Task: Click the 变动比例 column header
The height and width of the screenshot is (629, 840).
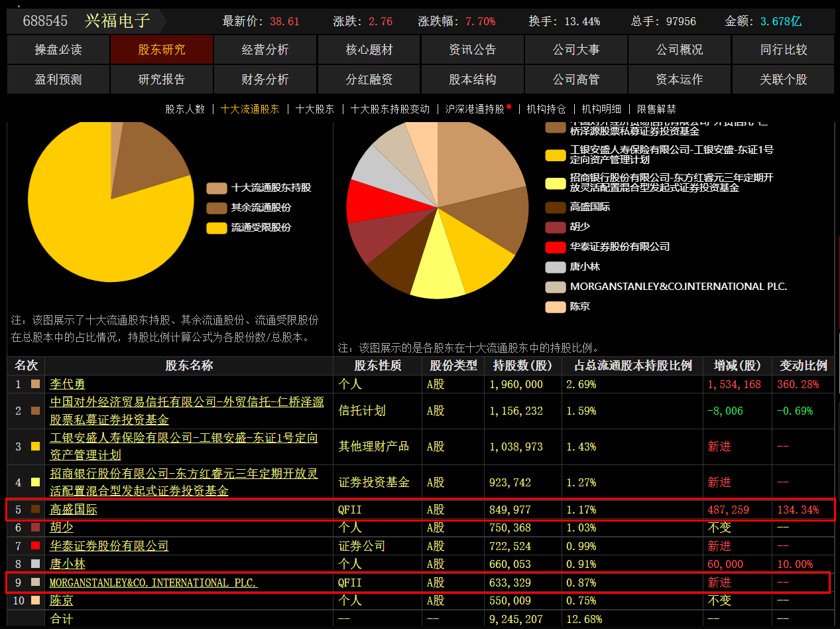Action: pyautogui.click(x=804, y=366)
